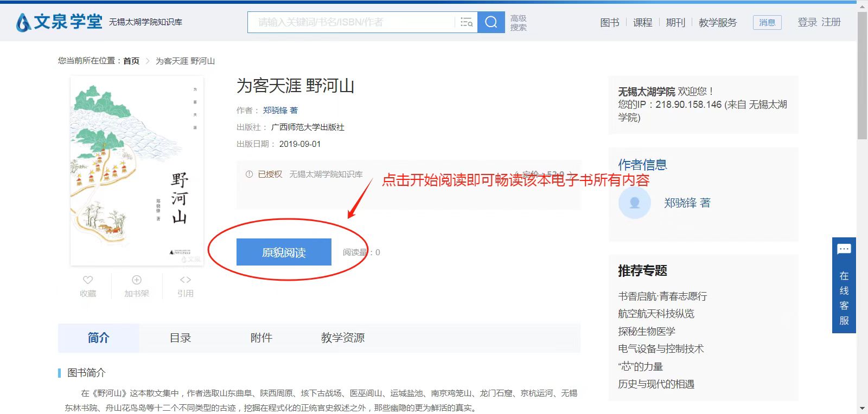868x414 pixels.
Task: Click the 原貌阅读 button
Action: [284, 252]
